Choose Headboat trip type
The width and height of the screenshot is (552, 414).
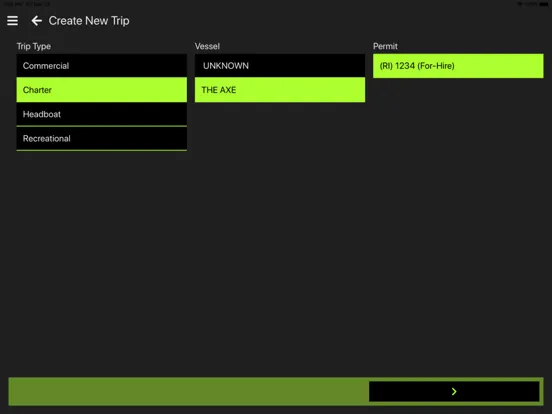coord(101,114)
